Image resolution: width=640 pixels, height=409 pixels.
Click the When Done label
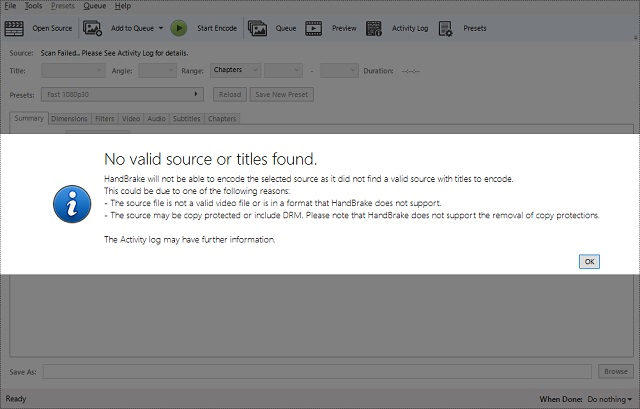coord(561,399)
